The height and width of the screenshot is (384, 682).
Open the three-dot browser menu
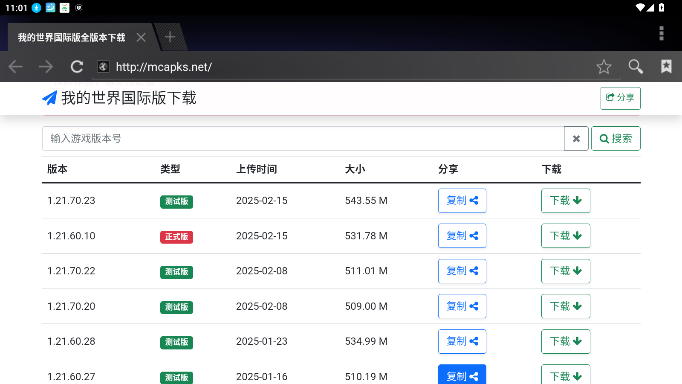[x=661, y=33]
